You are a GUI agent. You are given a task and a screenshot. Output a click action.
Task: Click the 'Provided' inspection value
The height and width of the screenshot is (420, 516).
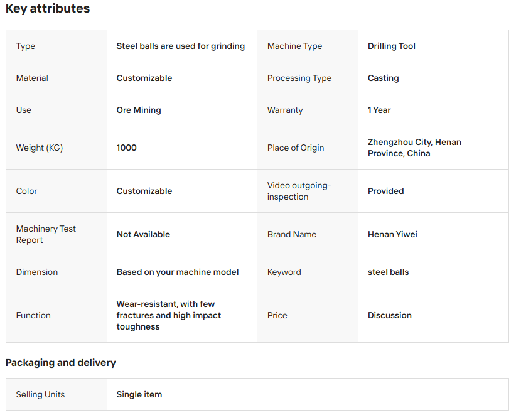click(385, 191)
